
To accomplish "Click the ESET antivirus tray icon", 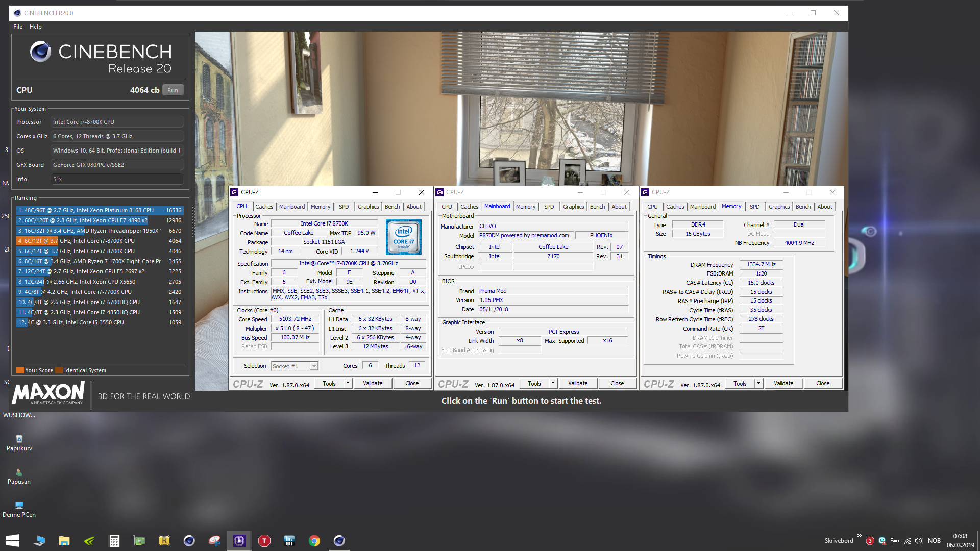I will (x=882, y=541).
